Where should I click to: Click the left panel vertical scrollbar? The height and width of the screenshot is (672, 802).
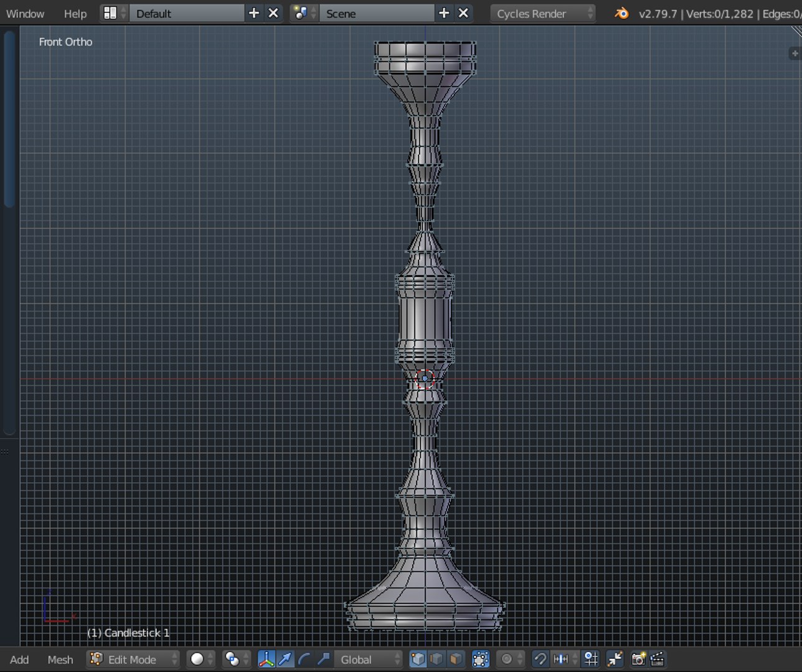point(9,119)
